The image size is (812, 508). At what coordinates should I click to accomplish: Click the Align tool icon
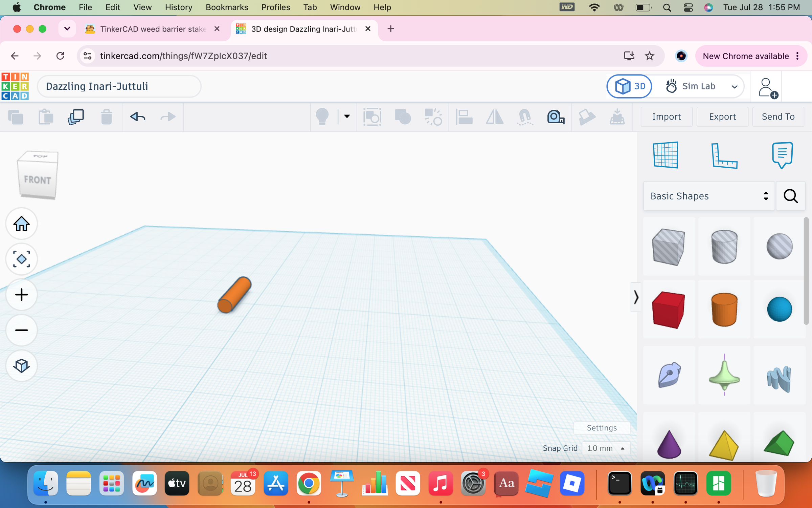(464, 117)
